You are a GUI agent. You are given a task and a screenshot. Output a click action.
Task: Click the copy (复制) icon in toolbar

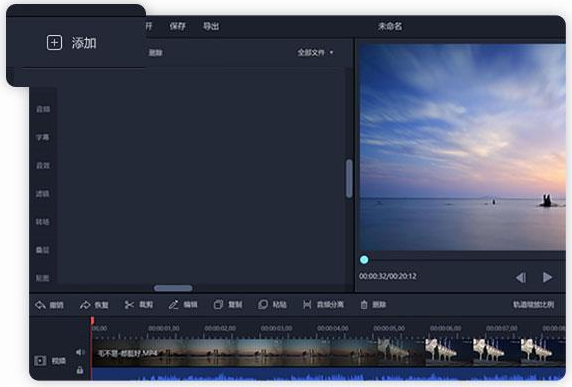pyautogui.click(x=218, y=305)
